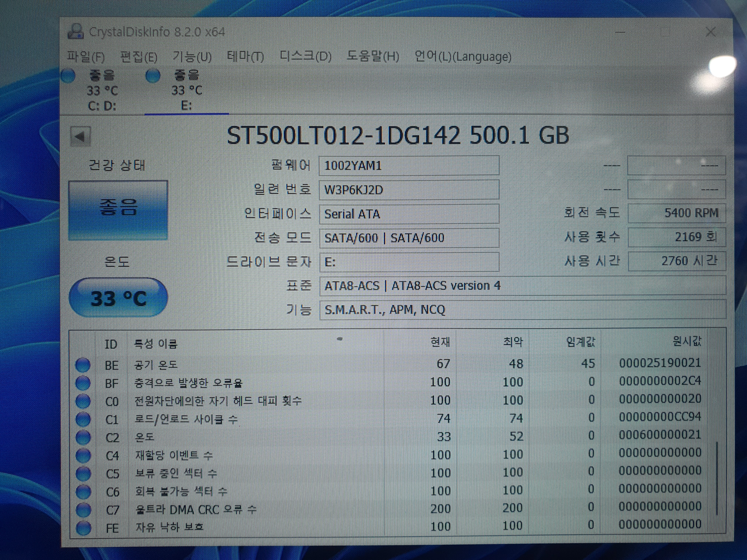747x560 pixels.
Task: Click the 2169 회 power-on count value
Action: [677, 237]
